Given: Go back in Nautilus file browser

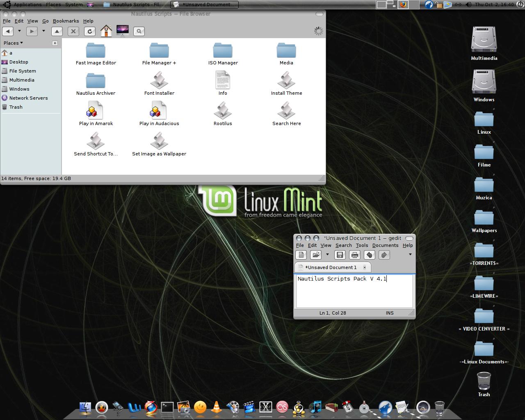Looking at the screenshot, I should click(x=8, y=31).
